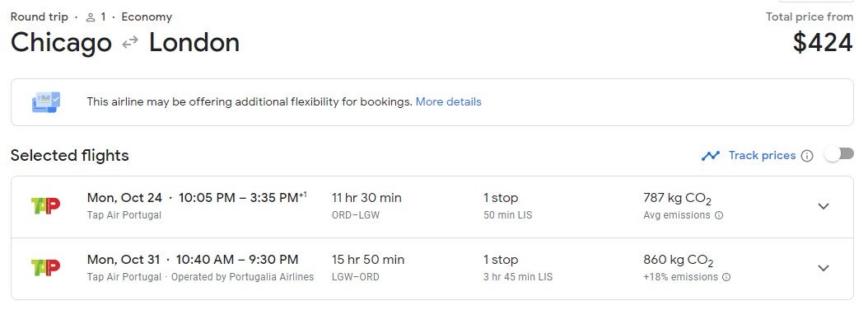868x315 pixels.
Task: Expand the Oct 31 flight details chevron
Action: (824, 269)
